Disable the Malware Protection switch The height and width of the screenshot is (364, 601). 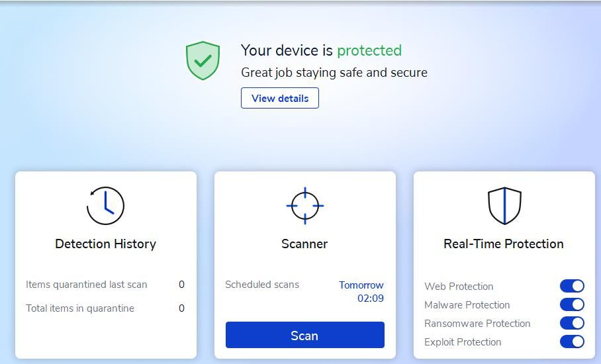pos(572,304)
